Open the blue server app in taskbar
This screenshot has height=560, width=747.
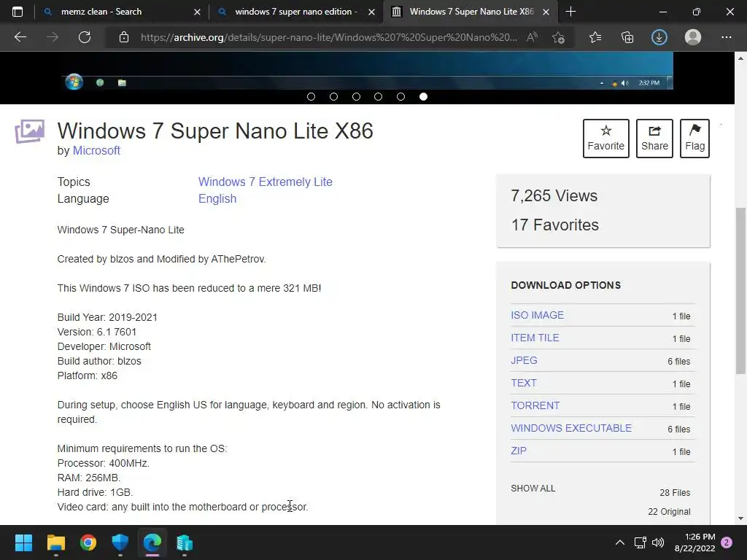coord(185,542)
